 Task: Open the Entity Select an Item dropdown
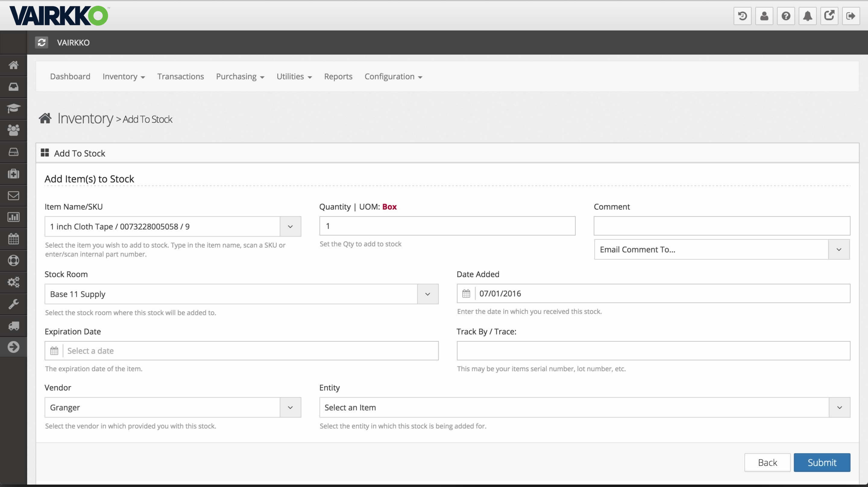click(x=585, y=407)
